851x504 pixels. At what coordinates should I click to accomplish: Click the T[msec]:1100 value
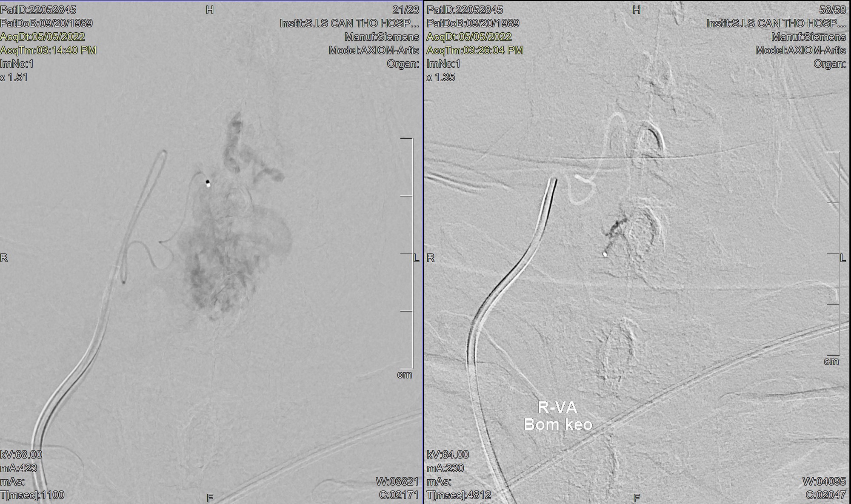32,495
